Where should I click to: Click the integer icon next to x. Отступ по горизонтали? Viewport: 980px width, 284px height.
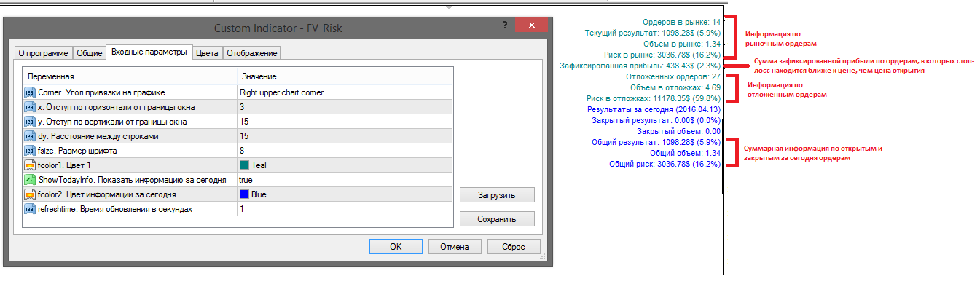click(30, 107)
